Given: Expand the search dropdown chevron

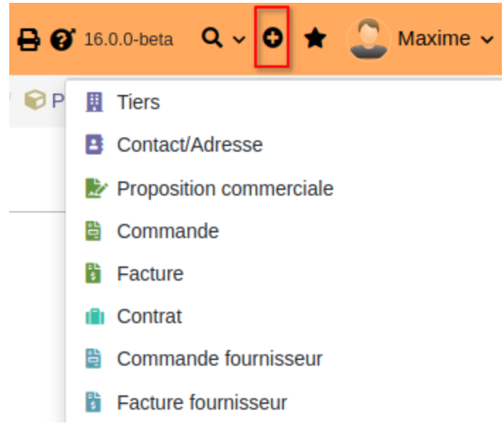Looking at the screenshot, I should click(x=239, y=40).
